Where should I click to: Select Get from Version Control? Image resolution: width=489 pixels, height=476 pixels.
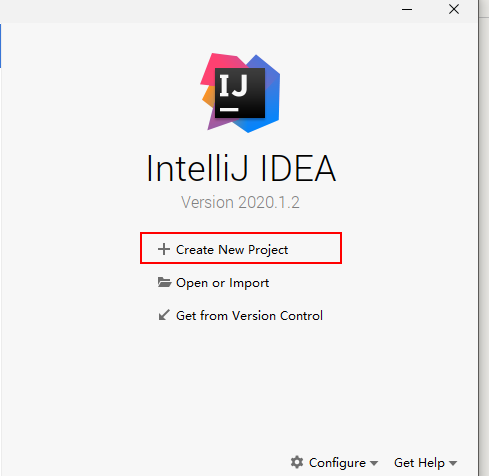coord(249,316)
